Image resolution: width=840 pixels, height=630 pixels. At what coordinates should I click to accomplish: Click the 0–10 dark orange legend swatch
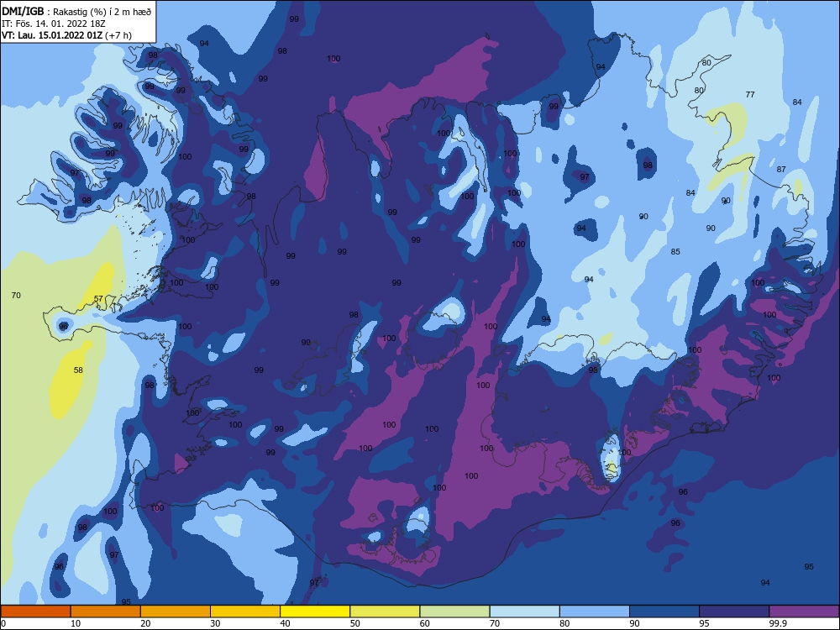click(x=35, y=612)
